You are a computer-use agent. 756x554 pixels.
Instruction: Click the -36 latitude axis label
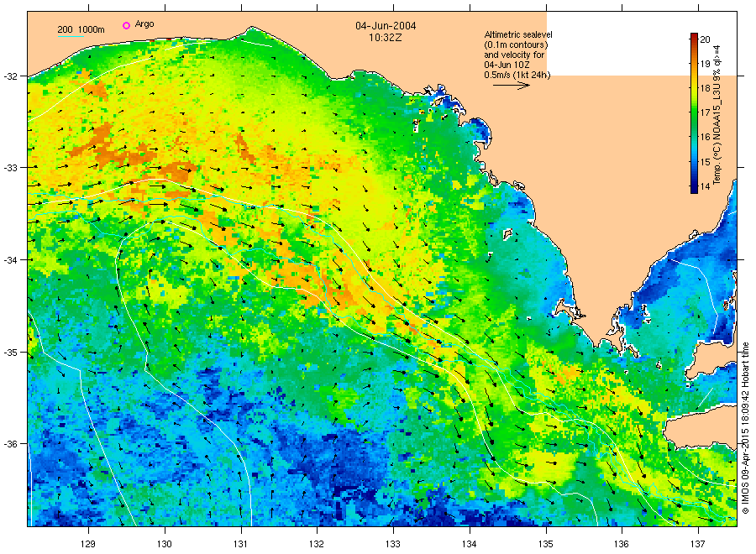click(x=10, y=444)
